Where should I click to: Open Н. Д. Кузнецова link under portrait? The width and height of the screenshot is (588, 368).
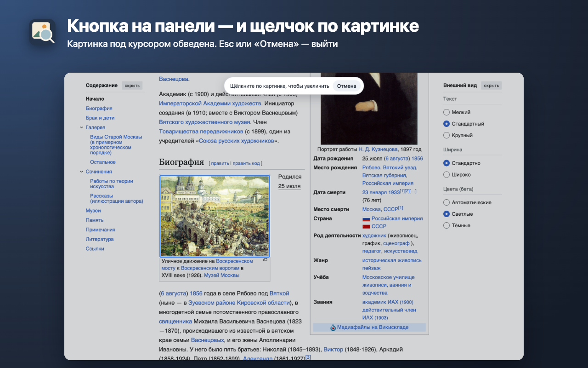coord(378,149)
